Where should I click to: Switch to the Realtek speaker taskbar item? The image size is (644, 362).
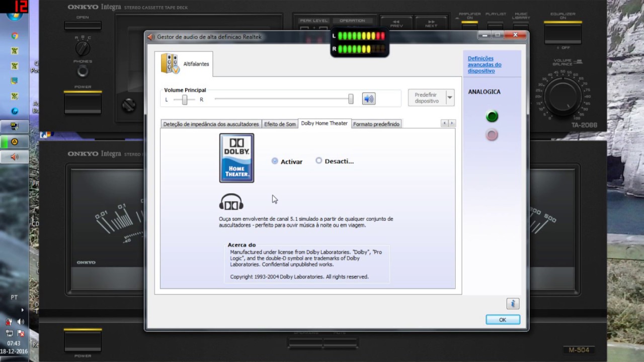point(15,157)
